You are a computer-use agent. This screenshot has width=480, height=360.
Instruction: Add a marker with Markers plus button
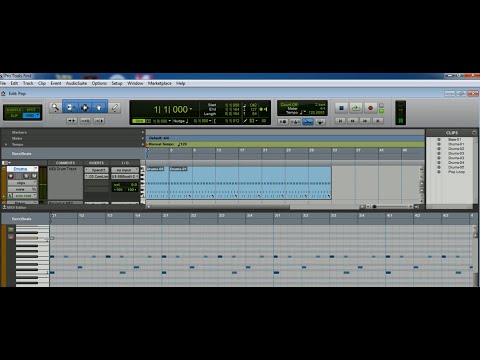(x=143, y=132)
